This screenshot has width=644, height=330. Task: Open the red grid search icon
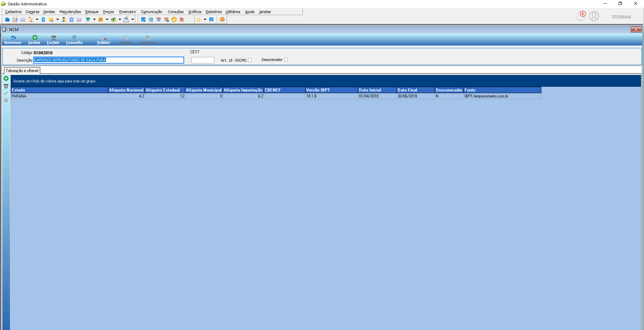(182, 19)
